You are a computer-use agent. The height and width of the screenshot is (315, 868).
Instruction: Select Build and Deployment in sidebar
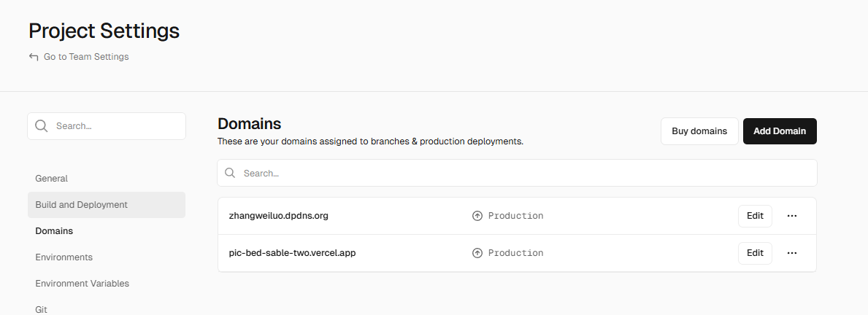[82, 205]
